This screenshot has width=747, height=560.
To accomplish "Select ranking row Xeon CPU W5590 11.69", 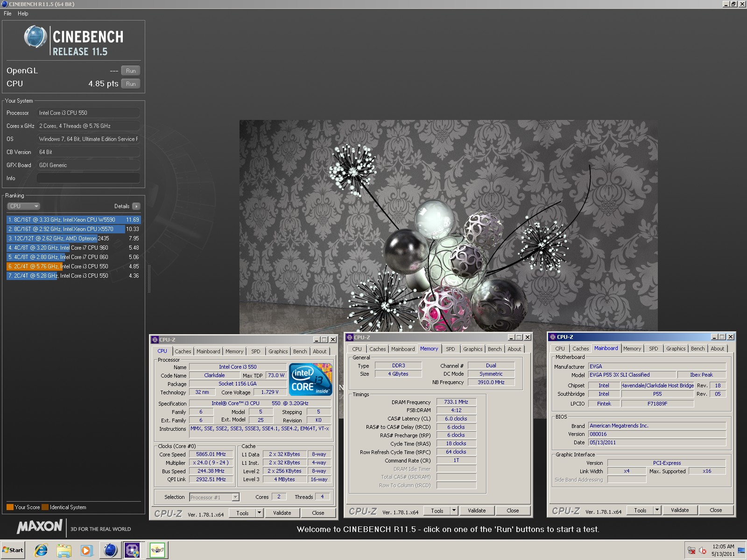I will 73,220.
